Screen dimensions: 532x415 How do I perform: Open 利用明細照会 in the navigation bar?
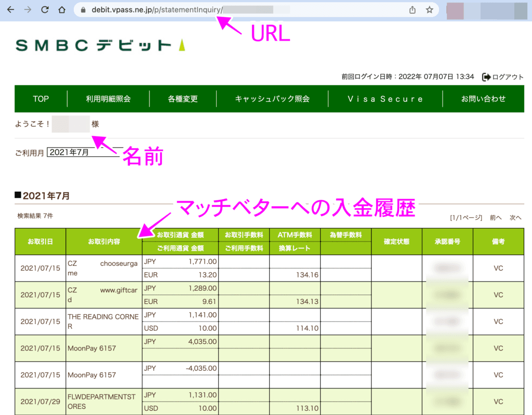(108, 99)
